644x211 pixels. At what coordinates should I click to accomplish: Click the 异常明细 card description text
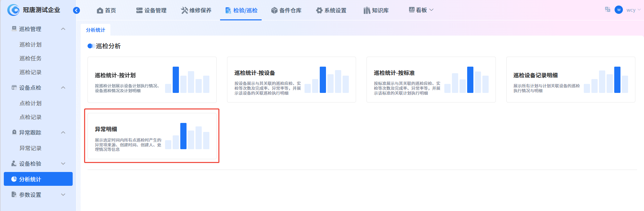click(128, 145)
